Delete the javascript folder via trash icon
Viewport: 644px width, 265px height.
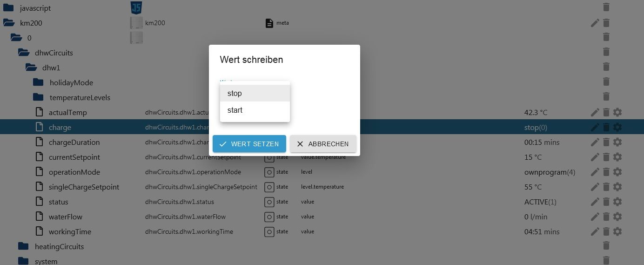click(x=606, y=7)
